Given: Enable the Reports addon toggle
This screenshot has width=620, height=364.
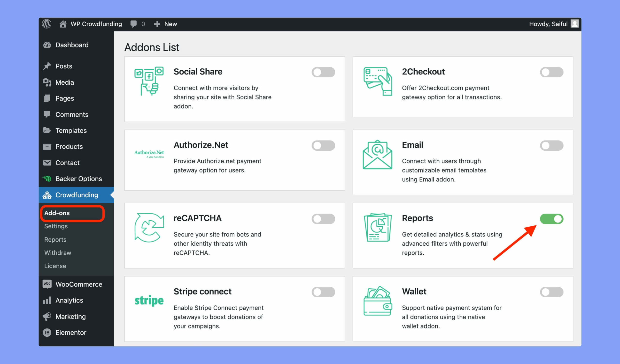Looking at the screenshot, I should pos(551,218).
